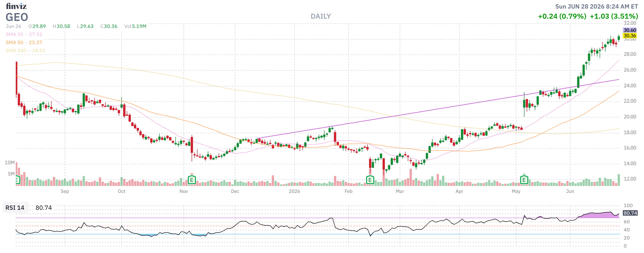Click the Apr month axis label
The width and height of the screenshot is (644, 253).
coord(459,191)
